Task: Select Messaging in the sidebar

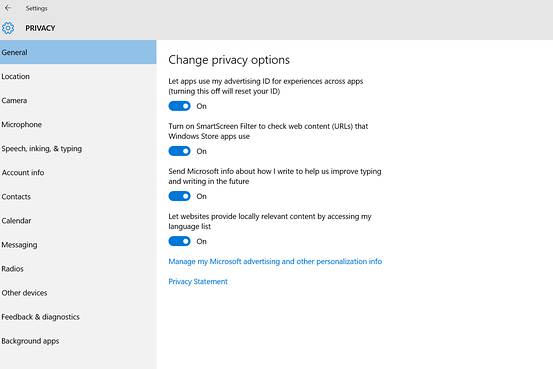Action: tap(78, 244)
